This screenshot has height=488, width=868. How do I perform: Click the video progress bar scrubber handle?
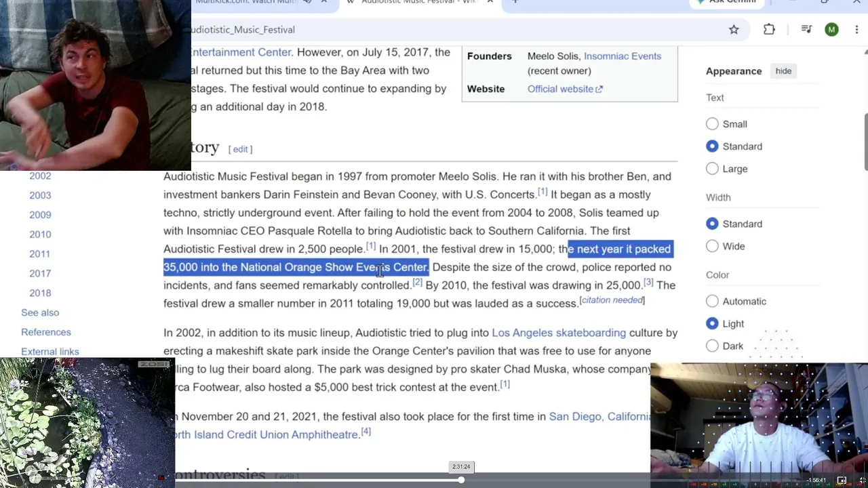[x=461, y=480]
